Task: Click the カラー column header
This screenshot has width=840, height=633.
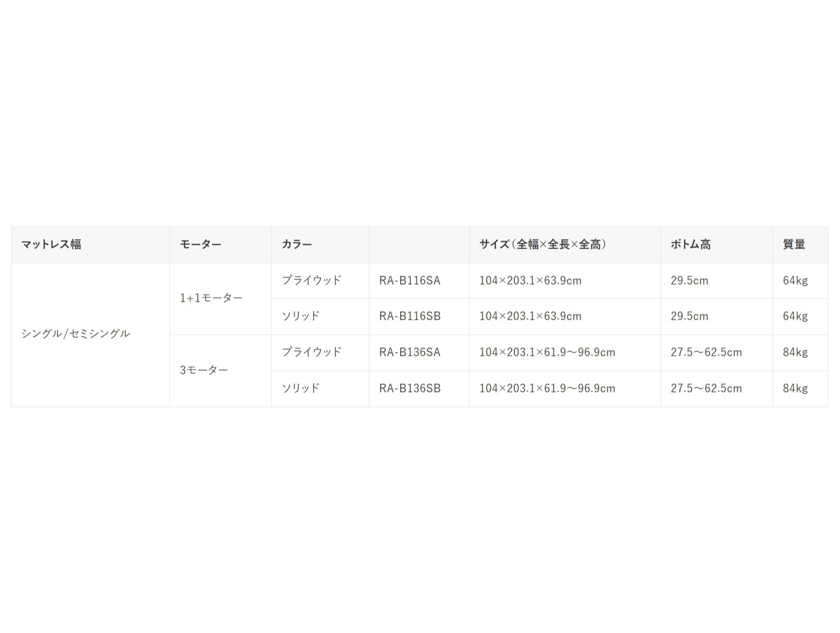Action: point(297,244)
